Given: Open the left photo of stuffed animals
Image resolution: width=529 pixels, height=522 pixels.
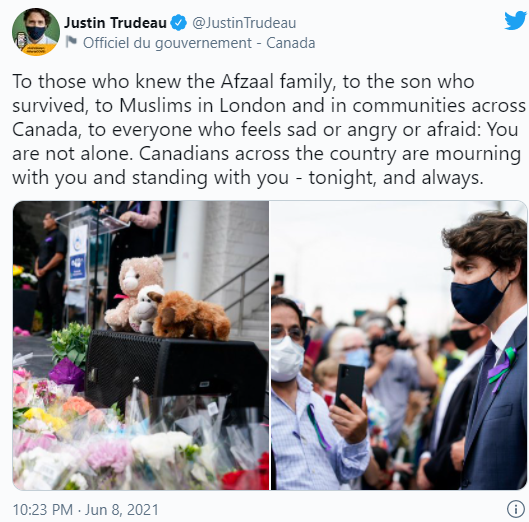Looking at the screenshot, I should [141, 345].
